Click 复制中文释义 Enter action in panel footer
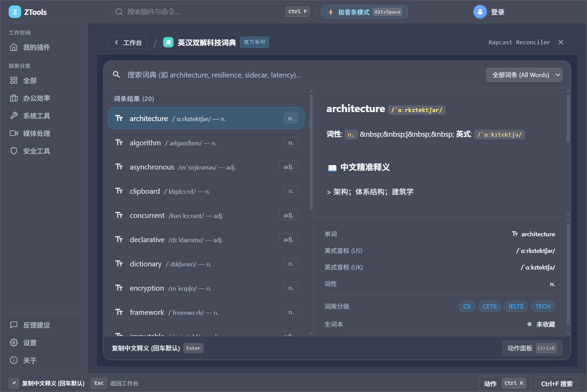Screen dimensions: 587x392 point(158,348)
